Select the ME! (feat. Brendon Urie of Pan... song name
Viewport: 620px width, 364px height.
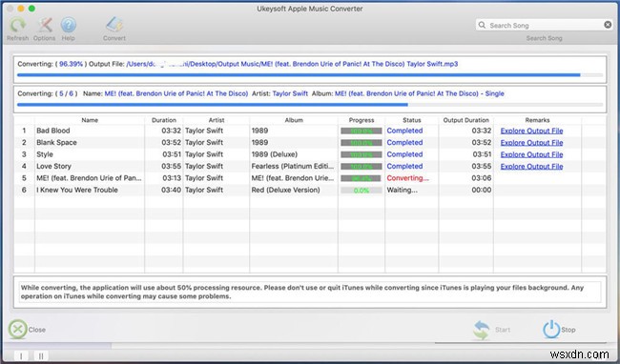point(89,178)
